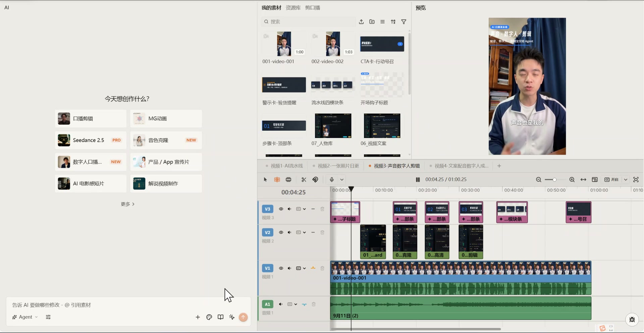644x333 pixels.
Task: Fit the timeline to the window width
Action: (x=584, y=180)
